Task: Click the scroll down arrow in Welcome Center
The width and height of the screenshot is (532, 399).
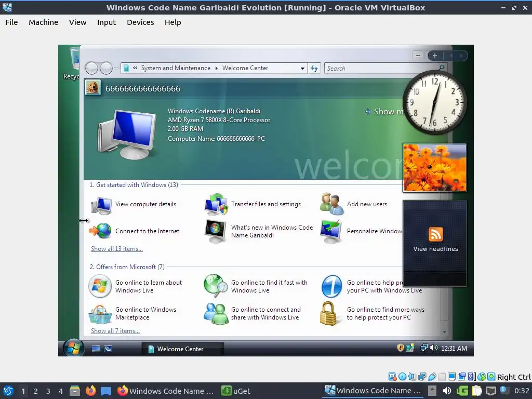Action: click(x=444, y=332)
